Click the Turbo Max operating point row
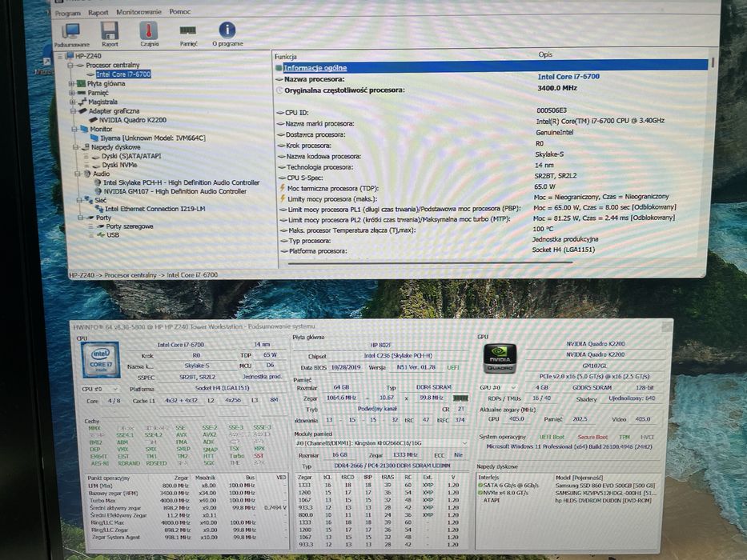747x560 pixels. (x=187, y=501)
